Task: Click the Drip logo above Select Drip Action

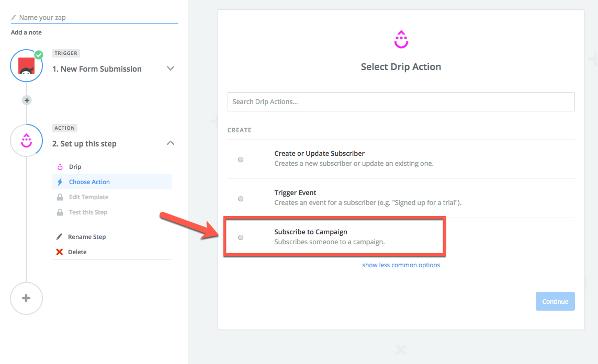Action: pyautogui.click(x=401, y=40)
